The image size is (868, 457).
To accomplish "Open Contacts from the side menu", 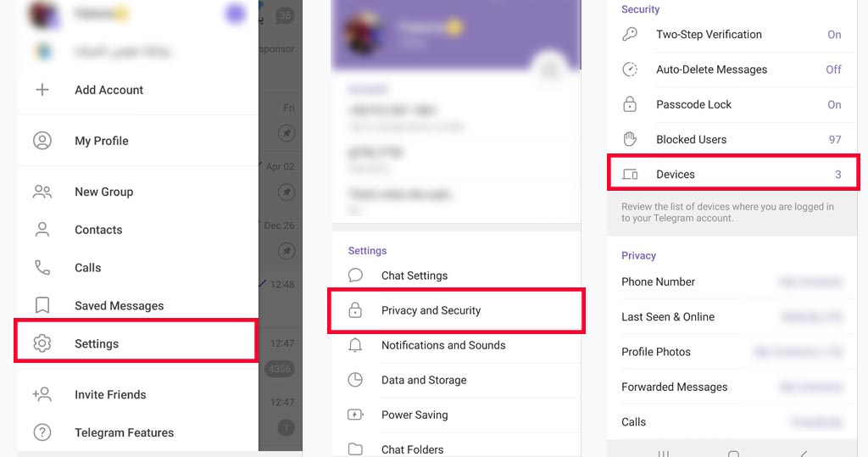I will click(138, 229).
